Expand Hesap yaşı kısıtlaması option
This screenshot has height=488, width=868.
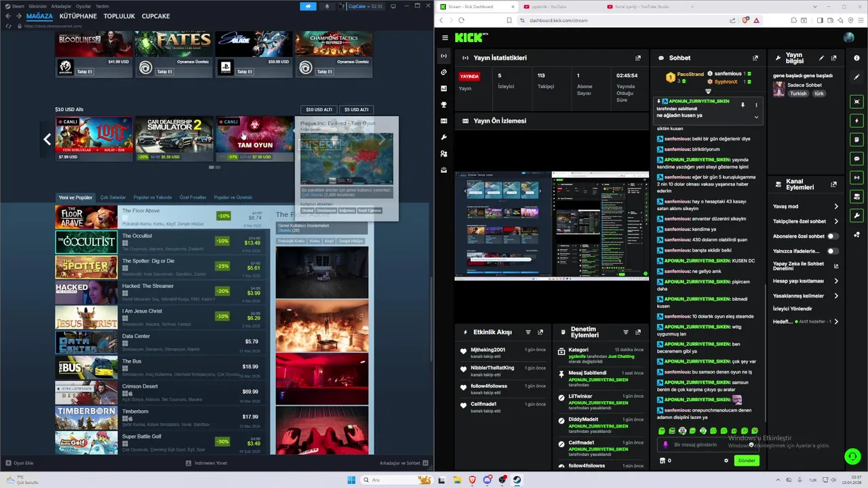point(835,281)
